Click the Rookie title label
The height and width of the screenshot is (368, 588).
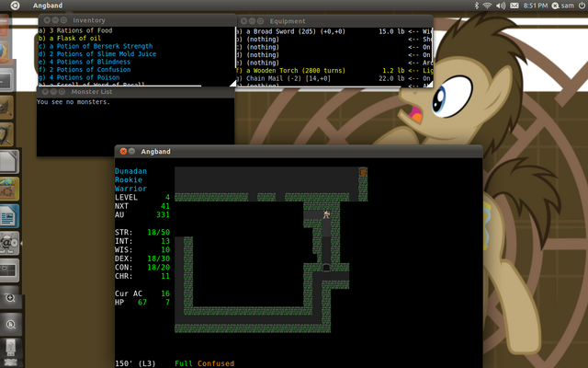pyautogui.click(x=129, y=180)
